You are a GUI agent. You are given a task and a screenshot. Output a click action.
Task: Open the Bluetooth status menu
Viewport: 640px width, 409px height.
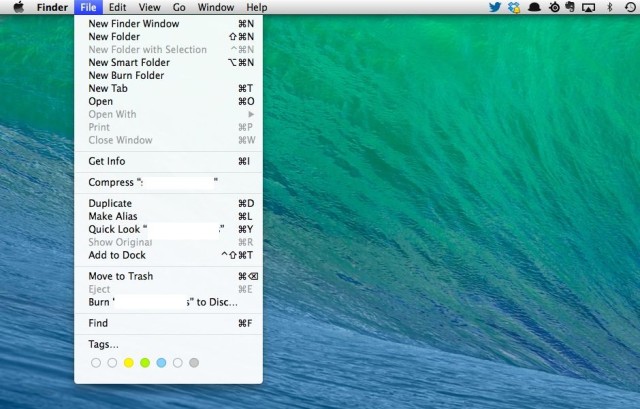coord(609,7)
